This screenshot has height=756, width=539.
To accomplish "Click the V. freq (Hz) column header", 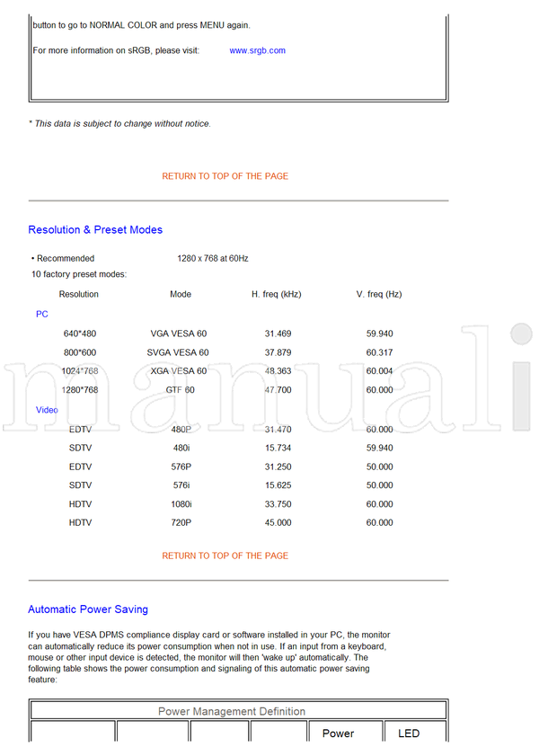I will (x=378, y=294).
